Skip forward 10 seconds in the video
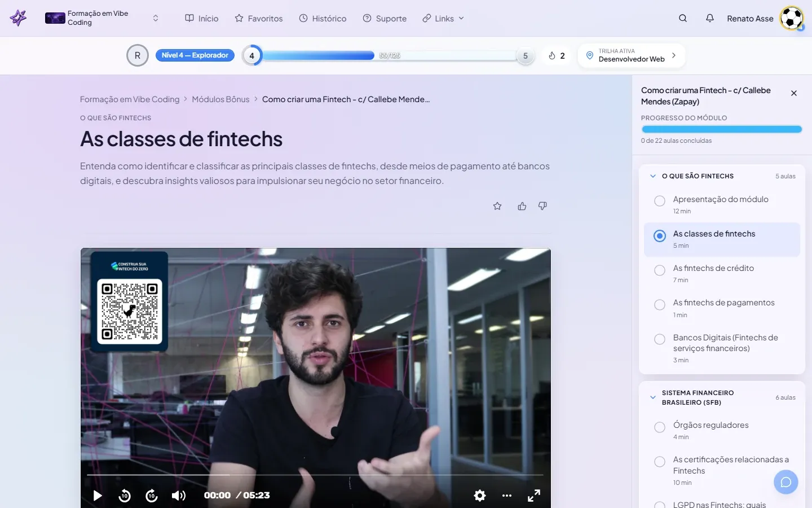The image size is (812, 508). (x=152, y=496)
